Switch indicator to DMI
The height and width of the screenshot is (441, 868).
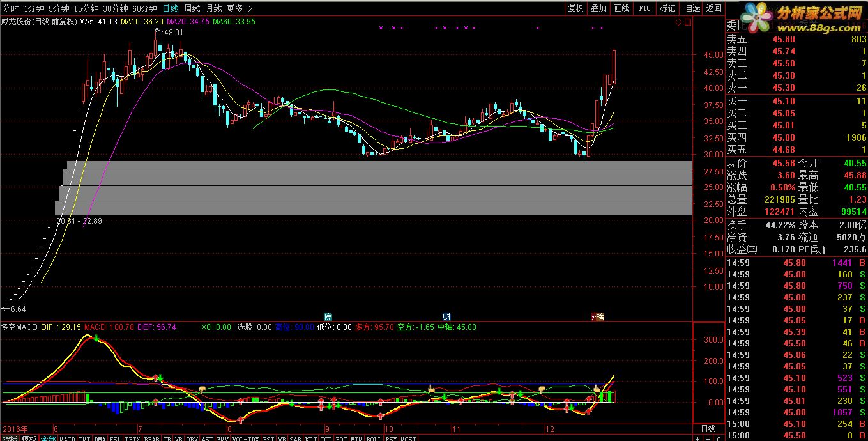point(84,437)
